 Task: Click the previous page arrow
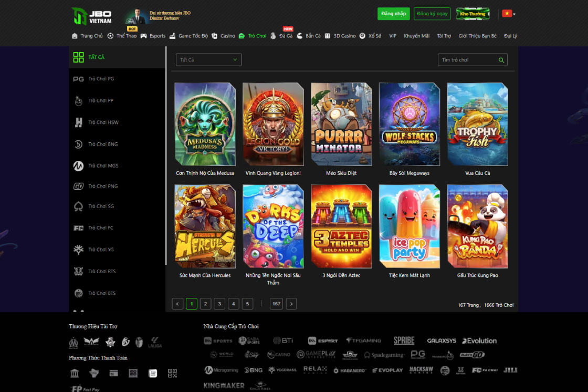coord(177,304)
